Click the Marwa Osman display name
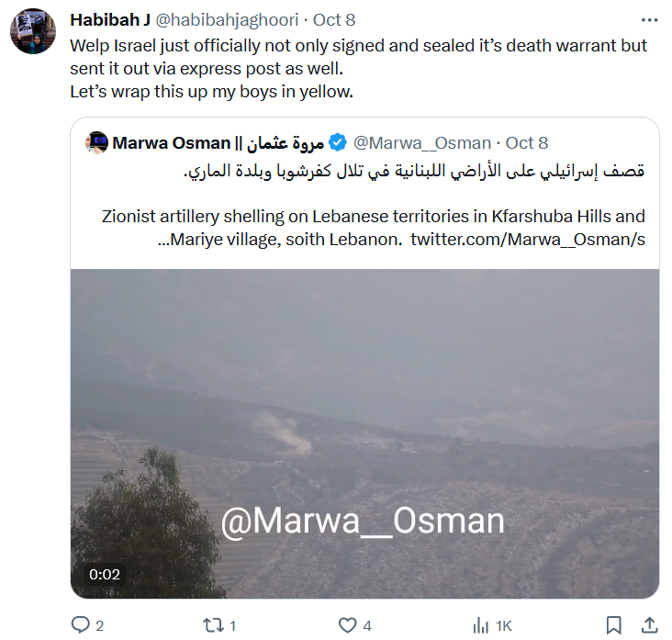The image size is (672, 640). (x=218, y=143)
